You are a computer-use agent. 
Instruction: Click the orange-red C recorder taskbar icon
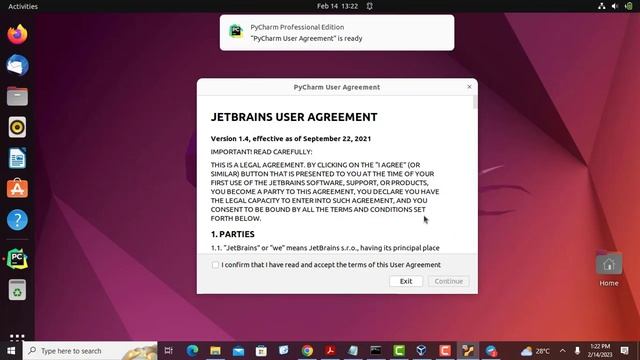point(445,351)
